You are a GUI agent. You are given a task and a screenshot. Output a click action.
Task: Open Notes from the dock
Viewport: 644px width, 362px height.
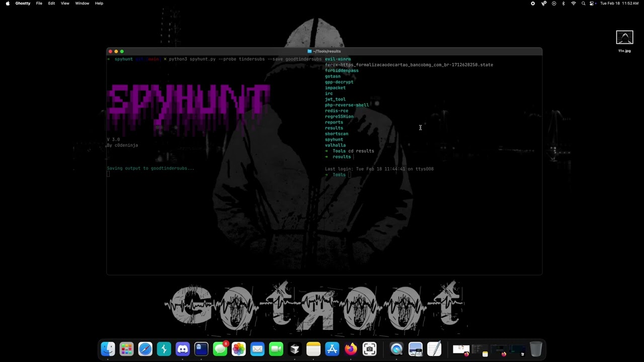tap(313, 349)
